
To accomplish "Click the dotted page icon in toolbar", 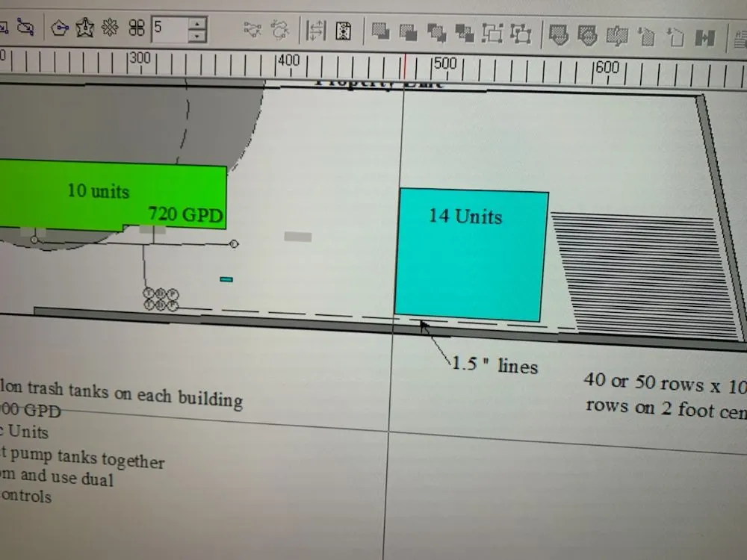I will point(343,31).
